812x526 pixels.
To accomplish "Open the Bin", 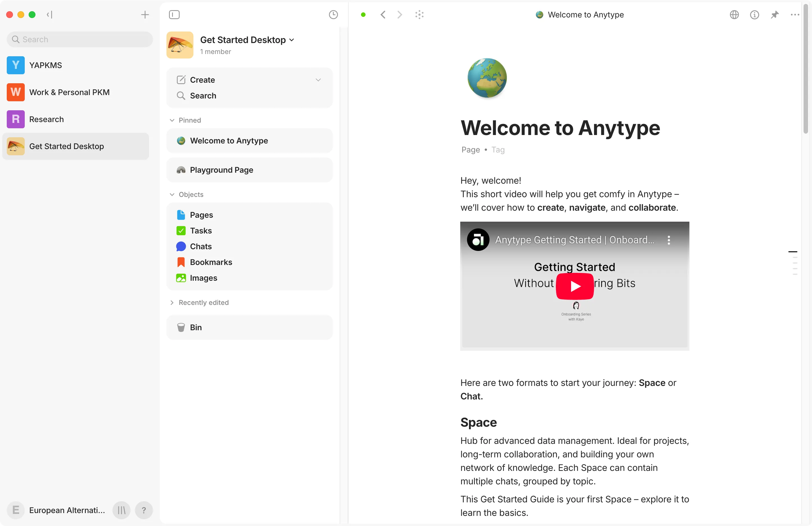I will (196, 327).
